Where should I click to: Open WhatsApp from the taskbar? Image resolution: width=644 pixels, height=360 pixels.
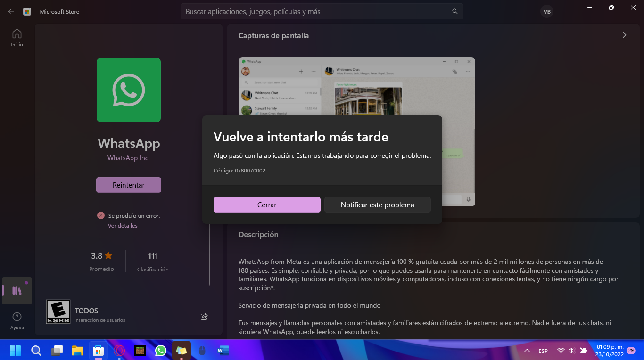pos(161,351)
